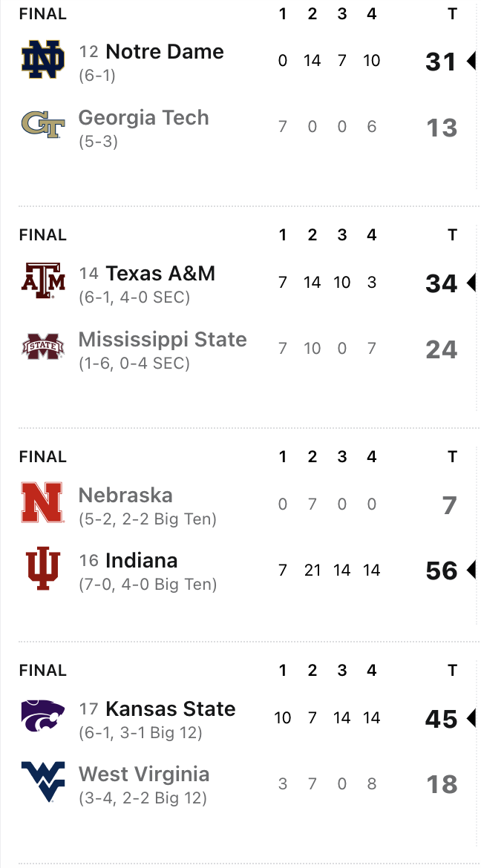This screenshot has width=481, height=868.
Task: Tap Indiana's total score of 56
Action: [441, 571]
